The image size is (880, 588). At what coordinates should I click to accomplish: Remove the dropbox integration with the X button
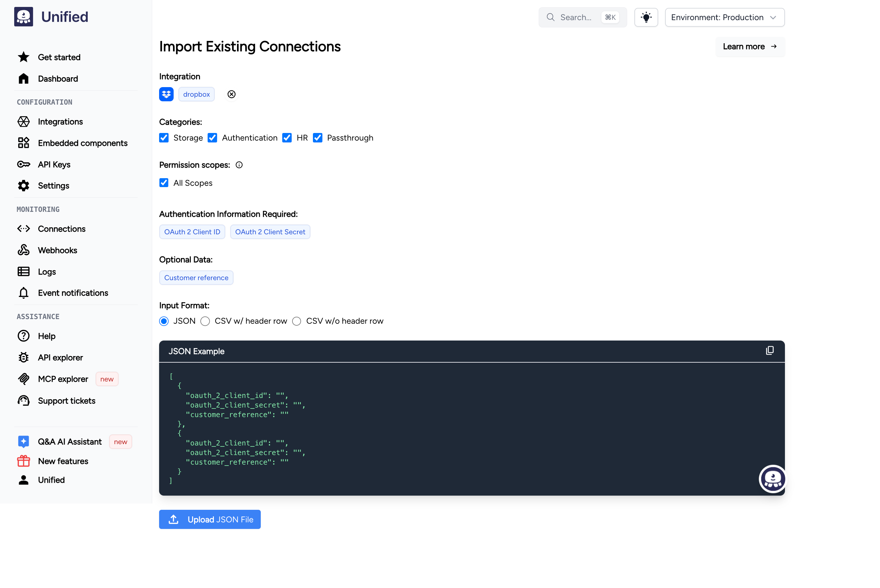[231, 94]
